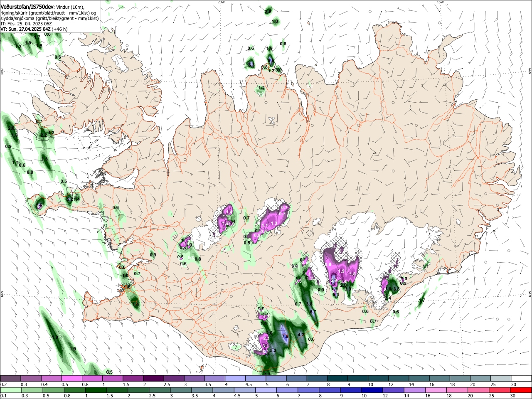532x399 pixels.
Task: Click the snow legend swatch starting at 1.5
Action: [133, 379]
